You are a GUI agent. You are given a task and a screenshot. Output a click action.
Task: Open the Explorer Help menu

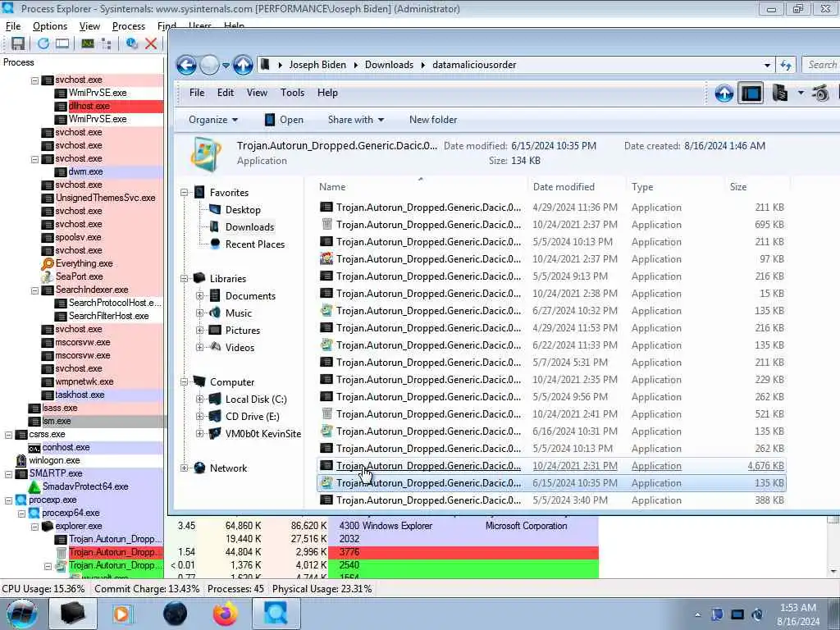(327, 93)
